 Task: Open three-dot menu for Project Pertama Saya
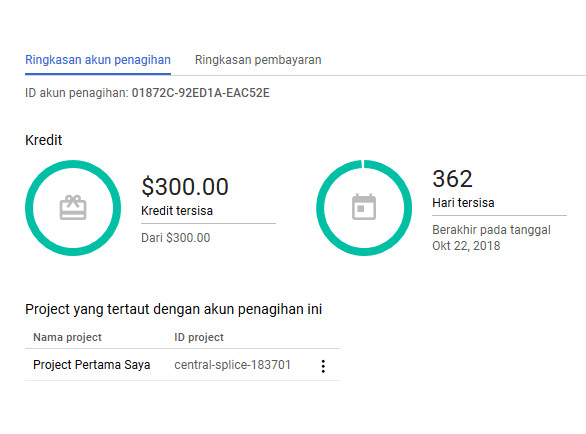click(x=323, y=366)
